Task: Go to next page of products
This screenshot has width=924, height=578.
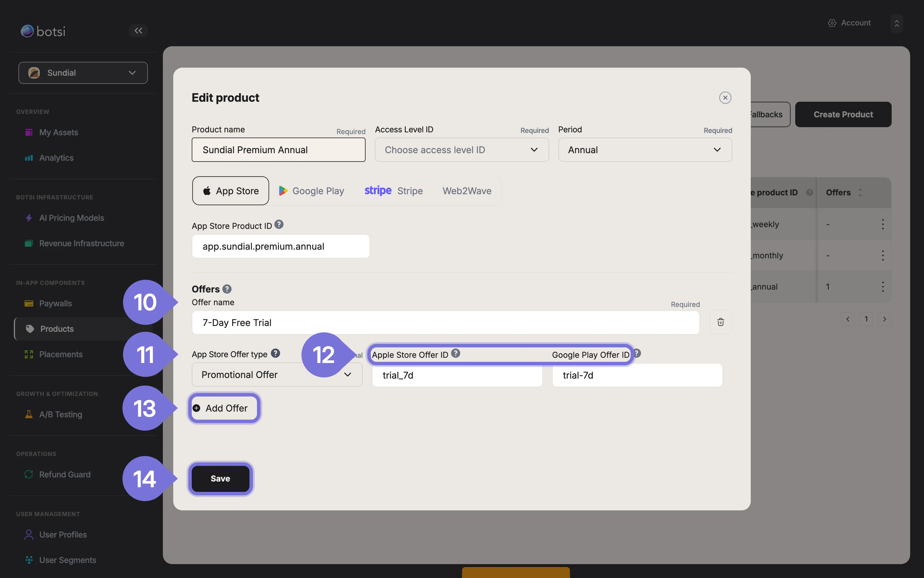Action: click(x=885, y=319)
